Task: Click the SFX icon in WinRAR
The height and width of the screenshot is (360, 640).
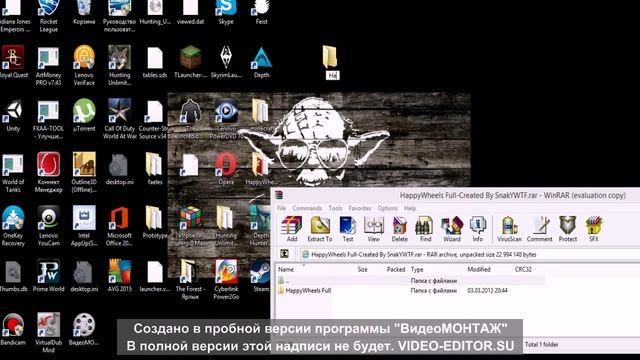Action: tap(593, 229)
